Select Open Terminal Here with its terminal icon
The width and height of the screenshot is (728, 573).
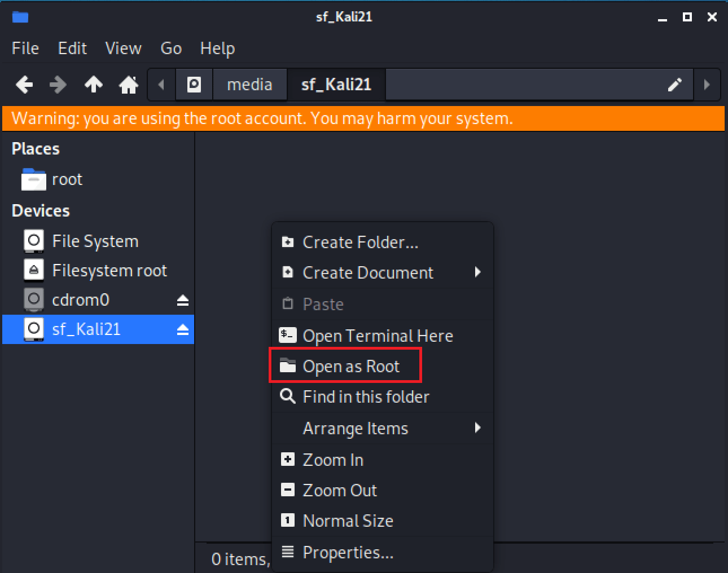378,336
